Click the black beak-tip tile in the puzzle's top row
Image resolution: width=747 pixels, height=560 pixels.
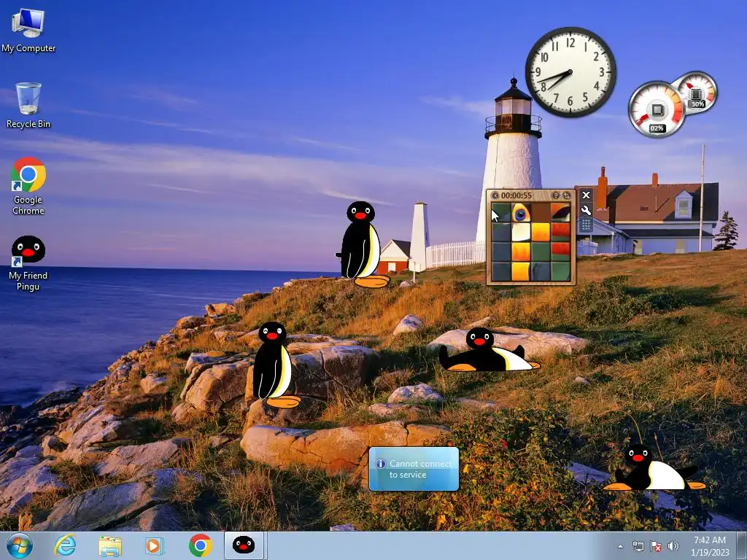coord(560,213)
